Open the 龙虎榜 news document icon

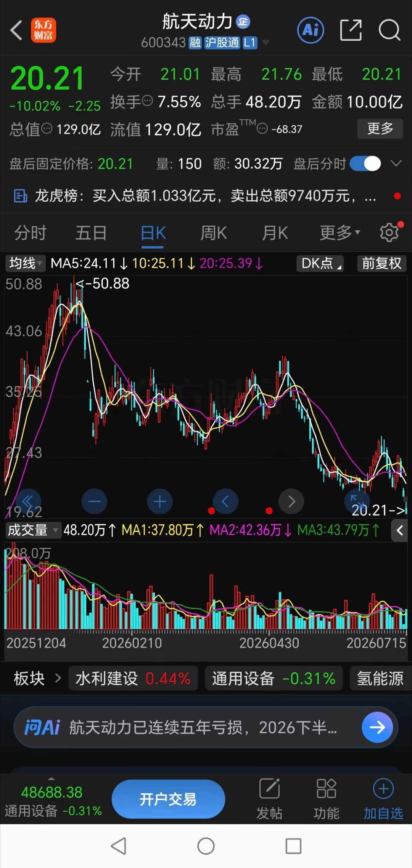point(20,196)
